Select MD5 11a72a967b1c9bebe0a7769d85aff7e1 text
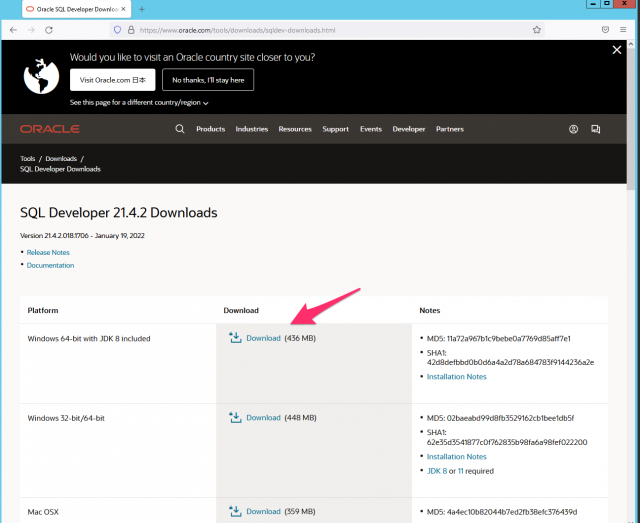The height and width of the screenshot is (523, 640). click(499, 338)
